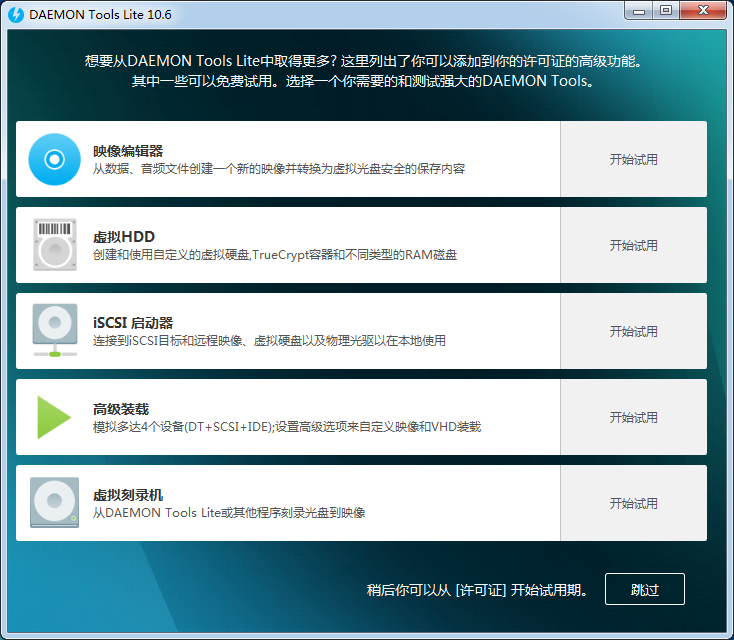The width and height of the screenshot is (734, 640).
Task: Select the 虚拟HDD feature title
Action: (124, 237)
